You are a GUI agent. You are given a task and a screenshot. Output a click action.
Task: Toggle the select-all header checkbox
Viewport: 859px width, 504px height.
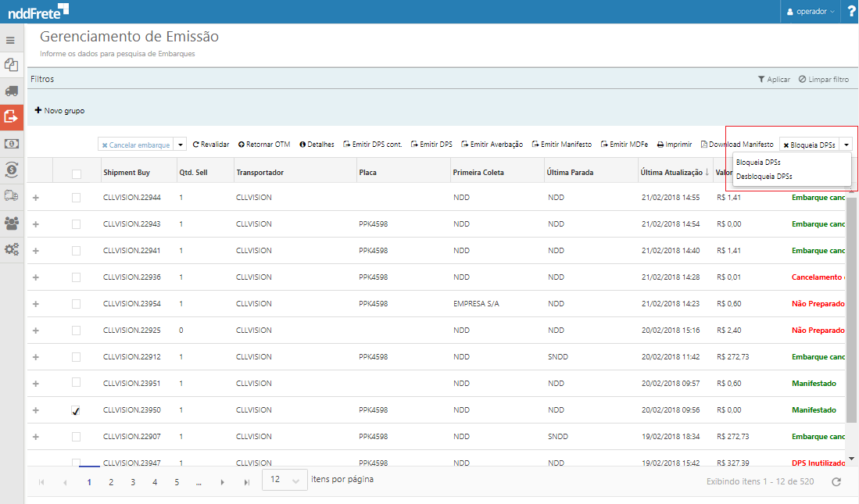tap(76, 173)
